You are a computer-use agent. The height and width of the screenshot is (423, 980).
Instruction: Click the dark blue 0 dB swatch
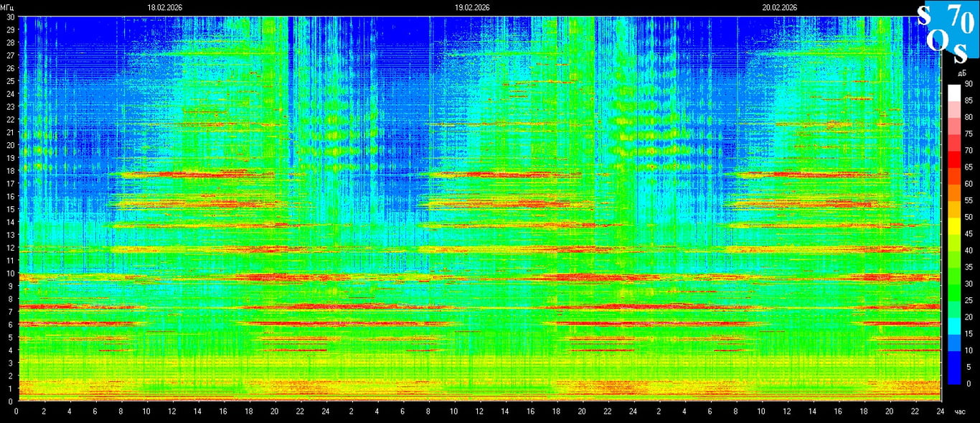coord(953,375)
